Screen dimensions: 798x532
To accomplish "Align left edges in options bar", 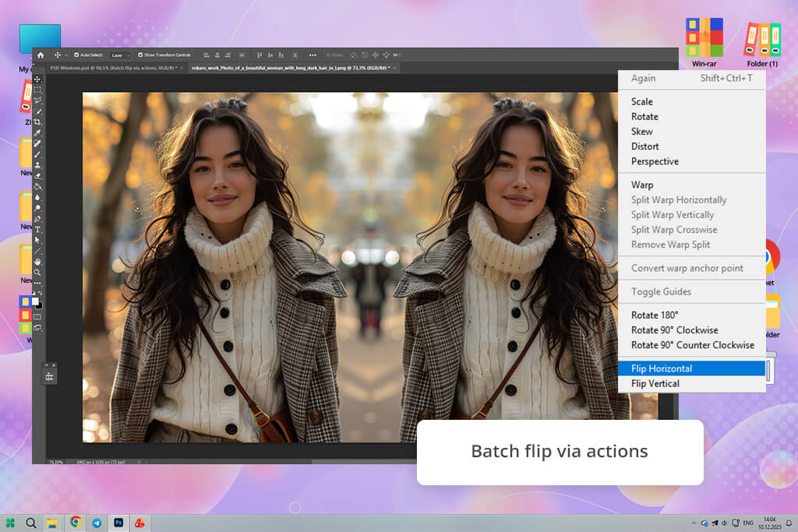I will click(x=206, y=55).
